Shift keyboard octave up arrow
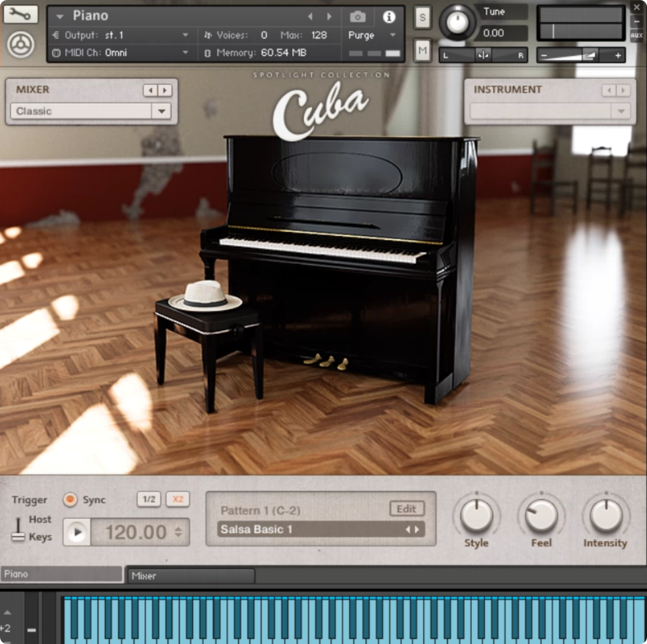The image size is (647, 644). click(7, 612)
